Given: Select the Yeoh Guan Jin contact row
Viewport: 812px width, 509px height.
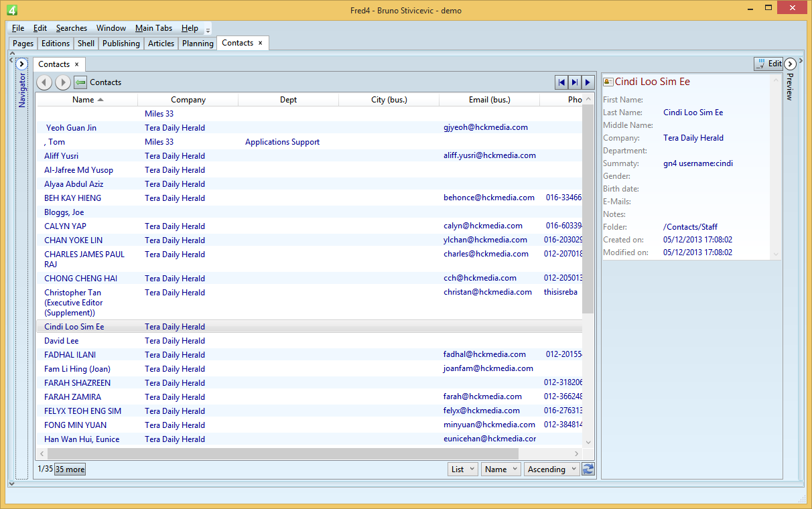Looking at the screenshot, I should coord(310,128).
